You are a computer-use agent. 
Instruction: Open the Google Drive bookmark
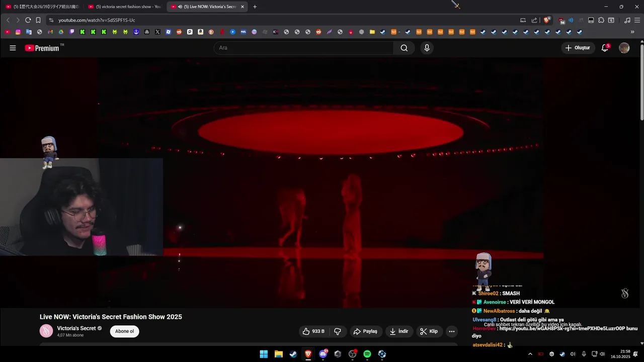click(x=61, y=32)
